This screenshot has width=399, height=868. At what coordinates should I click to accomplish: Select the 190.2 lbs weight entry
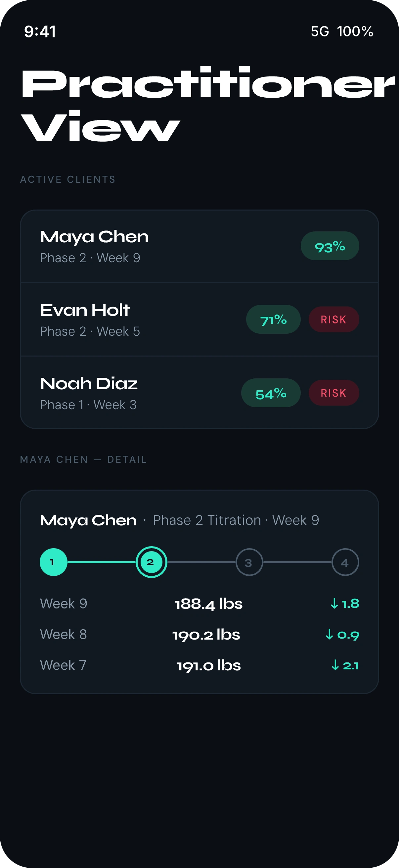pos(206,635)
